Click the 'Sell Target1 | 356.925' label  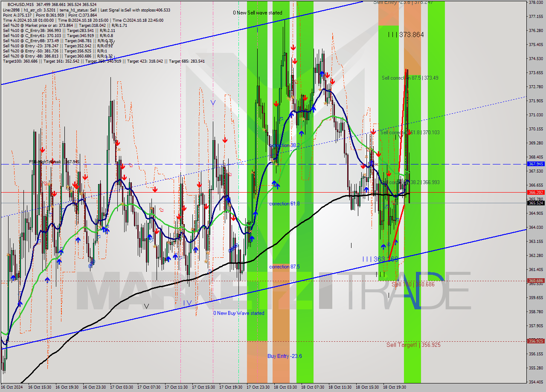413,345
